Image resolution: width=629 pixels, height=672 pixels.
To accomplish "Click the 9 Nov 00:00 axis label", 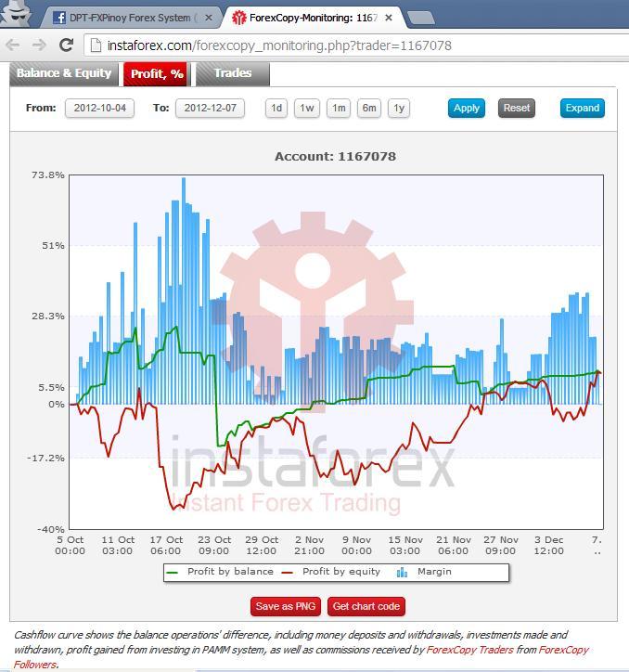I will click(x=356, y=545).
